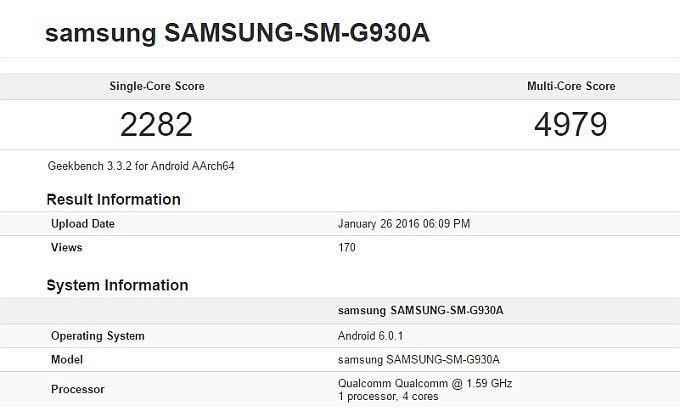Click the page title samsung SAMSUNG-SM-G930A heading
Image resolution: width=680 pixels, height=417 pixels.
pyautogui.click(x=239, y=32)
